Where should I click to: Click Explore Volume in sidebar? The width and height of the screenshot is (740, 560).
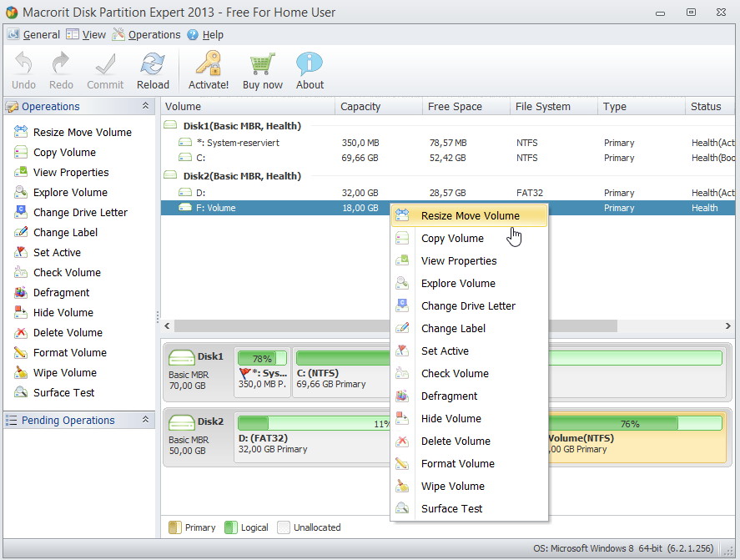click(61, 192)
